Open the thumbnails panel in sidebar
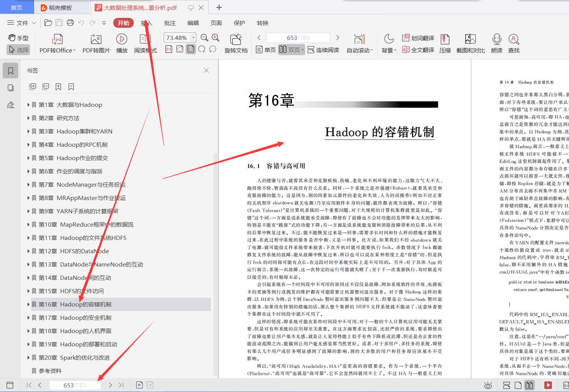This screenshot has height=392, width=569. (x=11, y=88)
